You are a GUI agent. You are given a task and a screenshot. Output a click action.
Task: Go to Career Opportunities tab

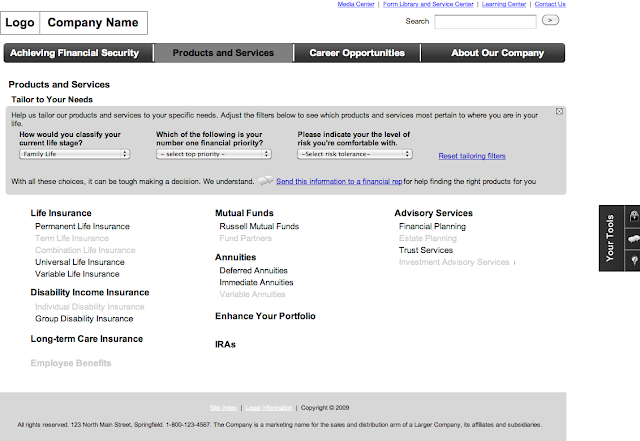coord(357,53)
